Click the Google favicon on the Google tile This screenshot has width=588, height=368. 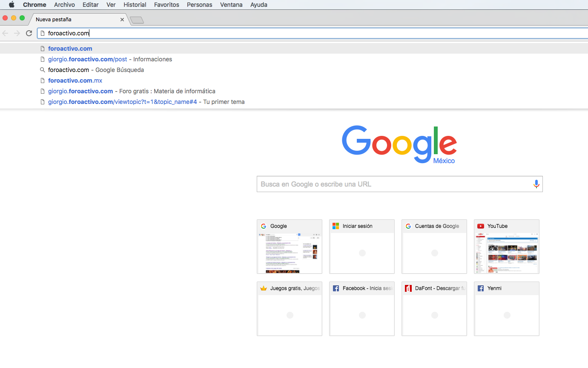[264, 226]
